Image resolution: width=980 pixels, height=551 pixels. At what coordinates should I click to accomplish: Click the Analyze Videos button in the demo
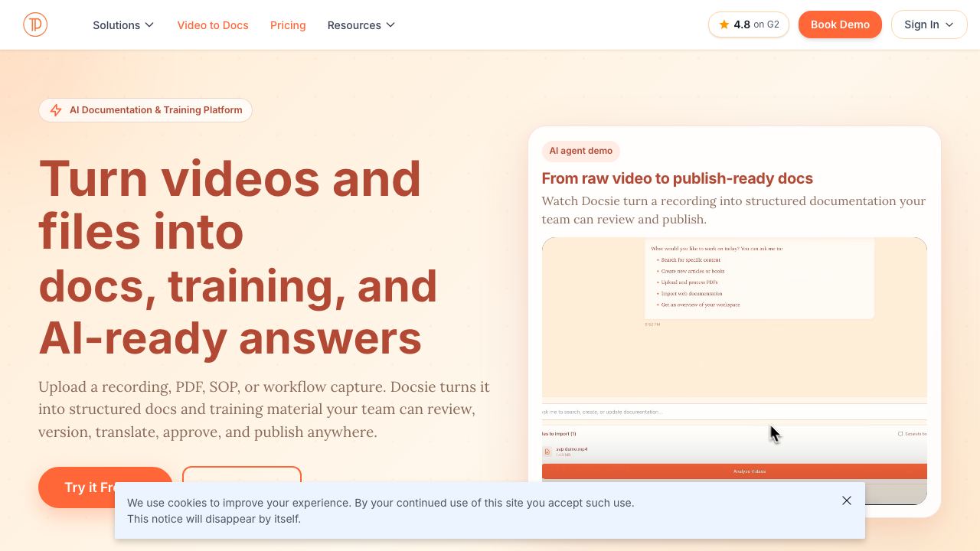click(734, 471)
